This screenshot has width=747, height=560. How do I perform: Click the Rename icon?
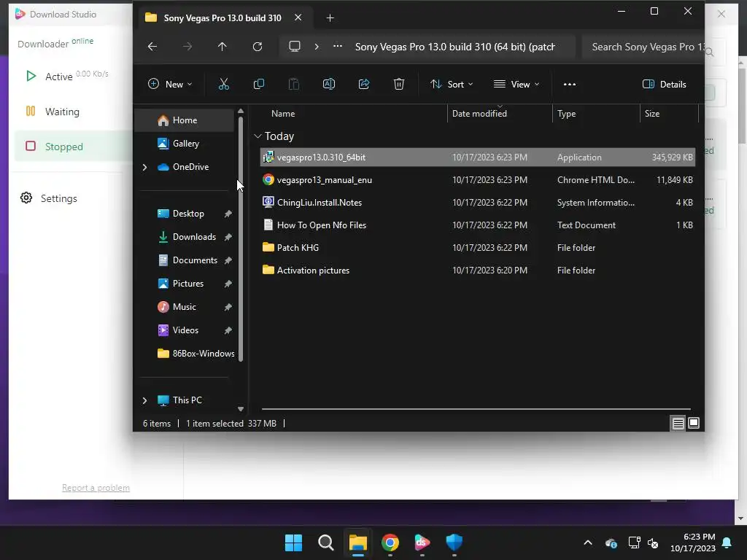click(329, 85)
